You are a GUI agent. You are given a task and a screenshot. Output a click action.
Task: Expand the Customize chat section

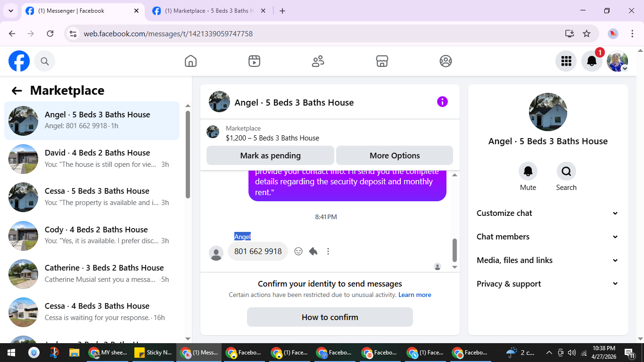(x=548, y=213)
